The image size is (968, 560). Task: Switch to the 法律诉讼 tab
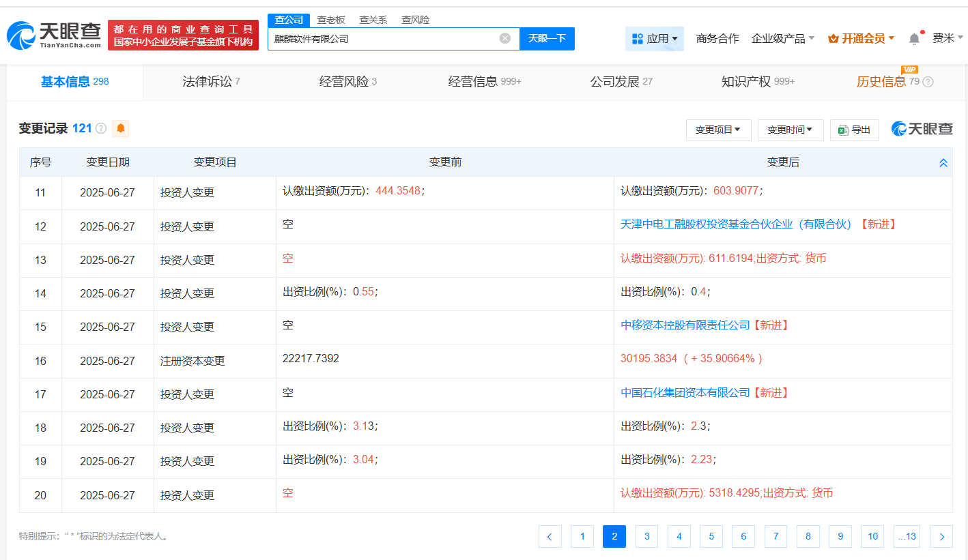click(x=211, y=82)
